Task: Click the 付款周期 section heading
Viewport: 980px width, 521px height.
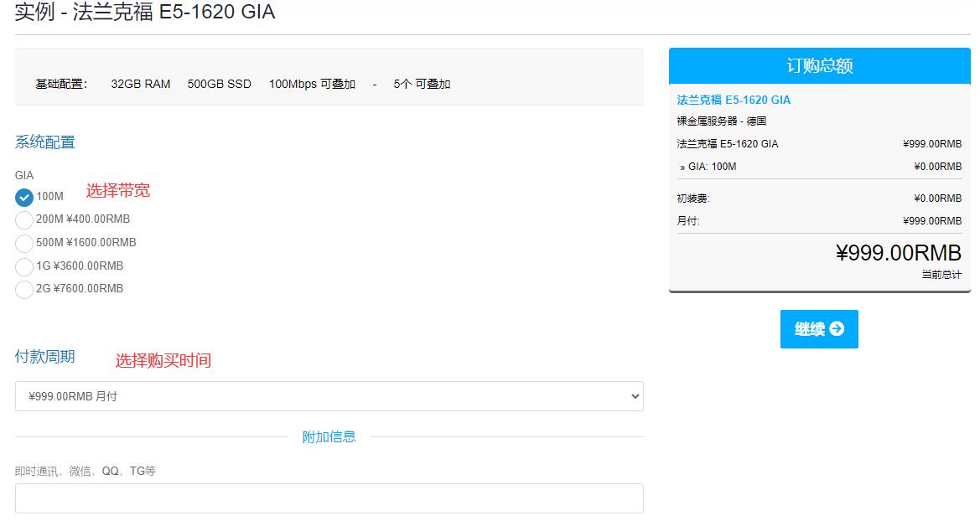Action: [45, 357]
